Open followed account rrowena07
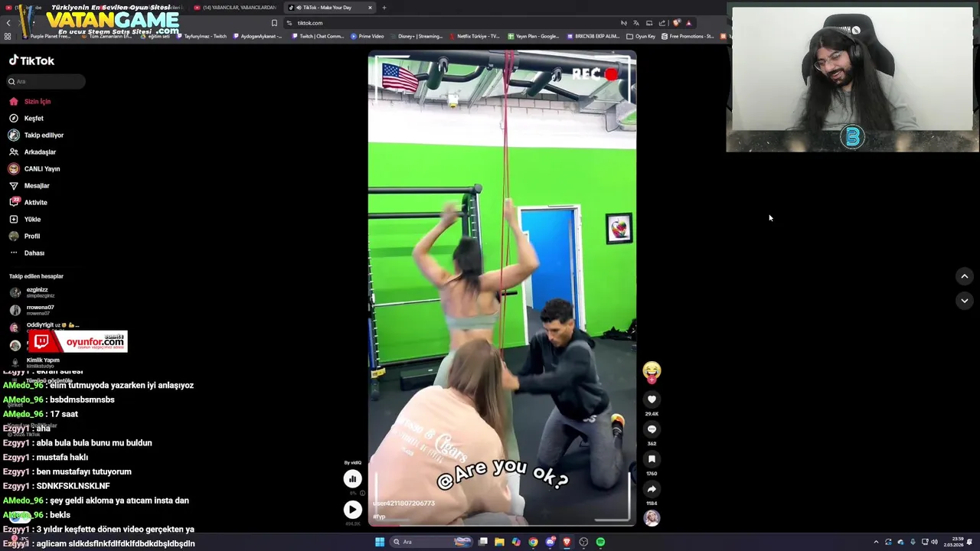 point(32,310)
